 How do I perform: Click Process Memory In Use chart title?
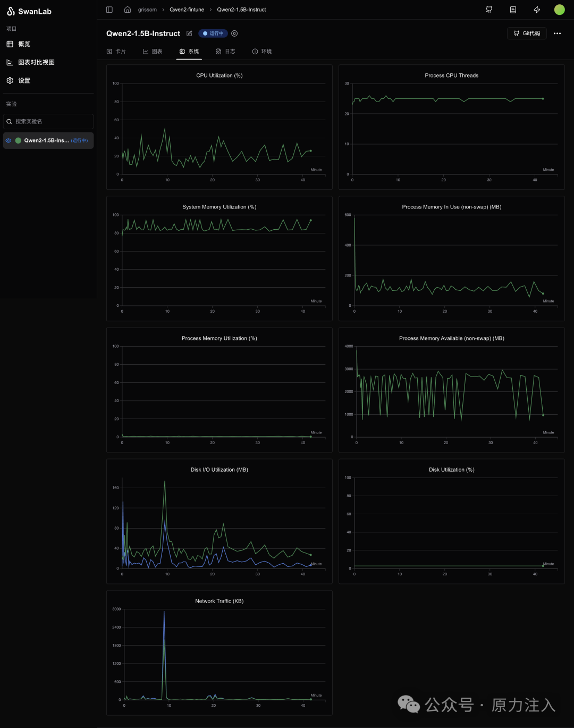pyautogui.click(x=451, y=207)
